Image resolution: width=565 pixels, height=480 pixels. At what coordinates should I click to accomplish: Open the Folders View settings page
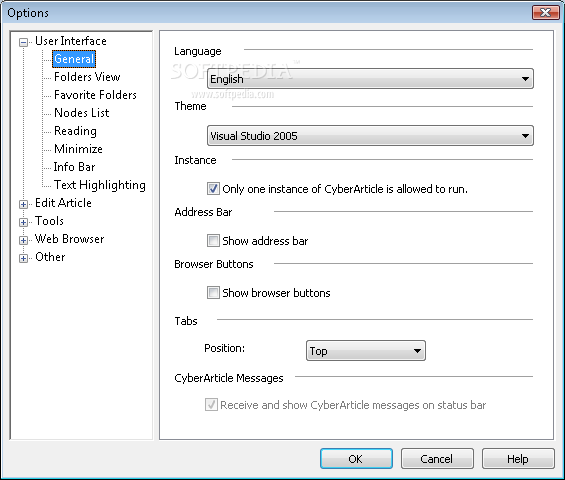click(x=87, y=77)
